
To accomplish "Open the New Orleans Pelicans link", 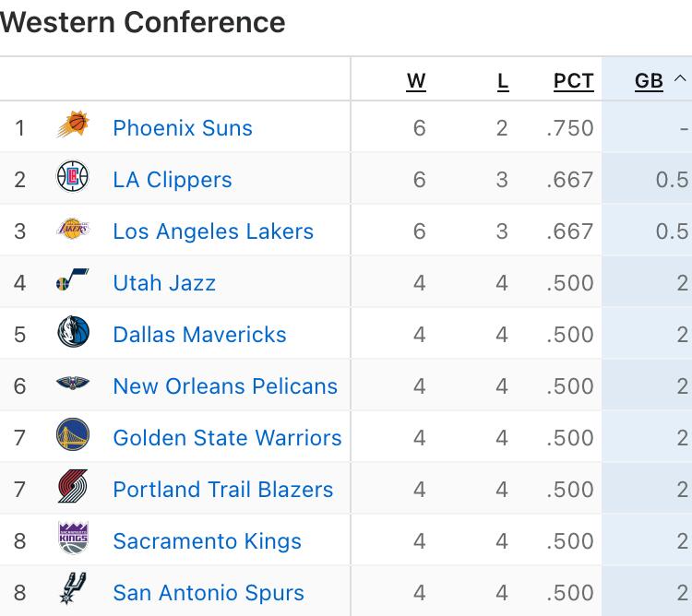I will (x=225, y=386).
